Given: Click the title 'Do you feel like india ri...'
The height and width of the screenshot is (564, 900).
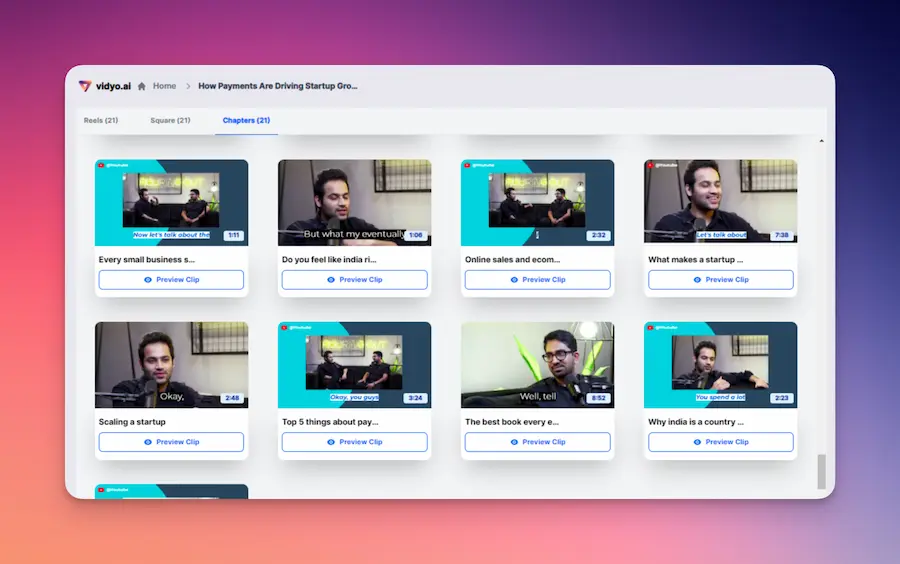Looking at the screenshot, I should coord(329,259).
